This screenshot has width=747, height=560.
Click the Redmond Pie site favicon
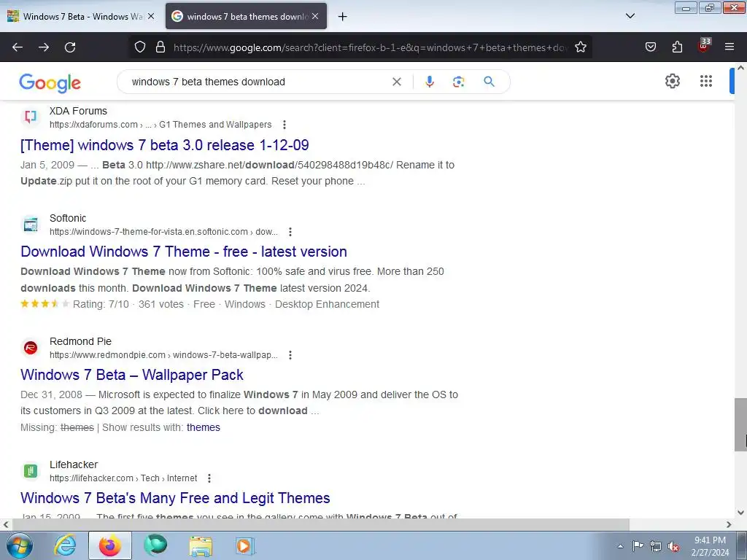[x=31, y=348]
